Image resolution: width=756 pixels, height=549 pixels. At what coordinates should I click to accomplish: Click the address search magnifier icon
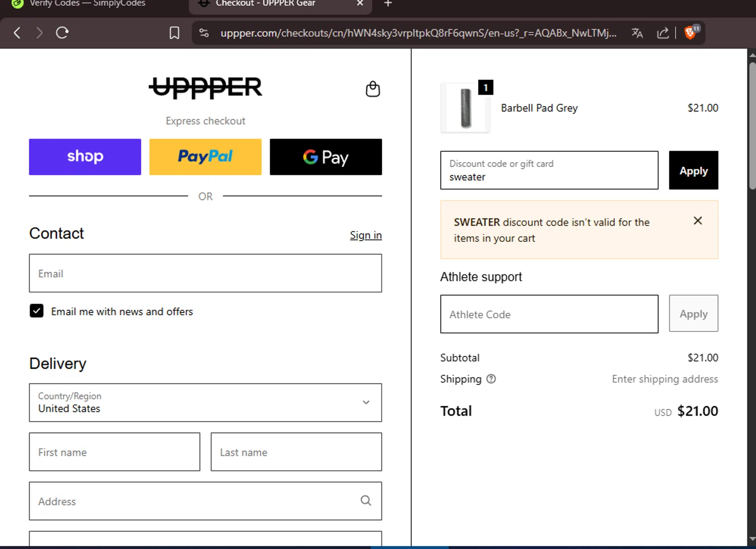click(x=366, y=501)
